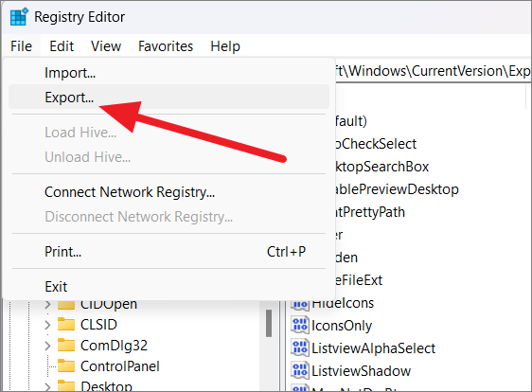
Task: Expand the CLSID tree node
Action: tap(48, 325)
